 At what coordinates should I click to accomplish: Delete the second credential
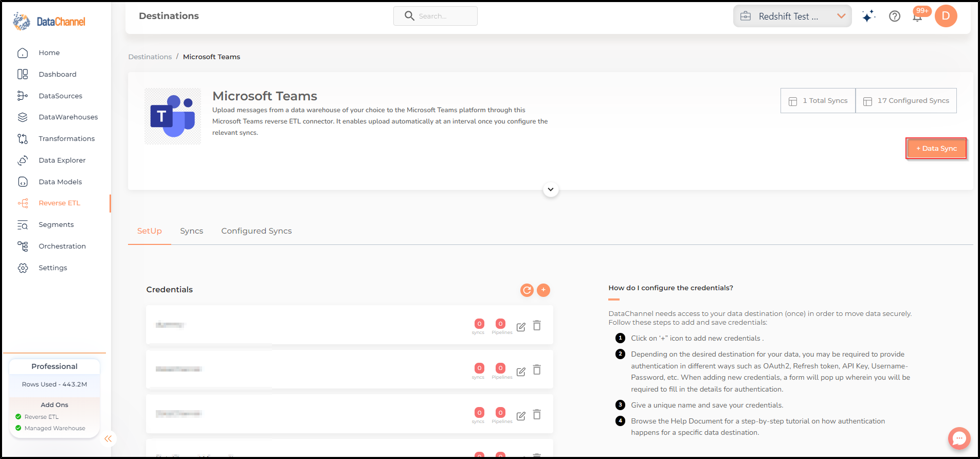537,370
